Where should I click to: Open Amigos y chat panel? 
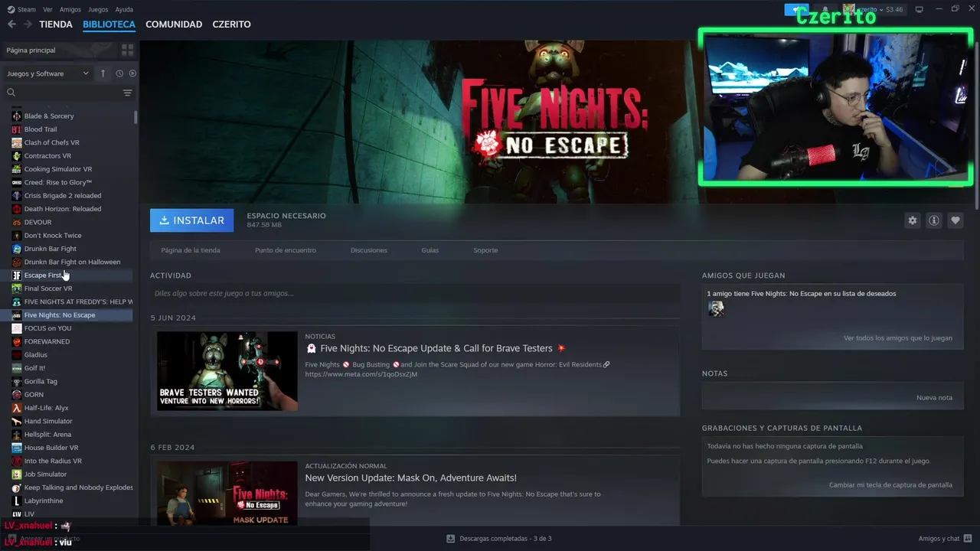click(945, 538)
